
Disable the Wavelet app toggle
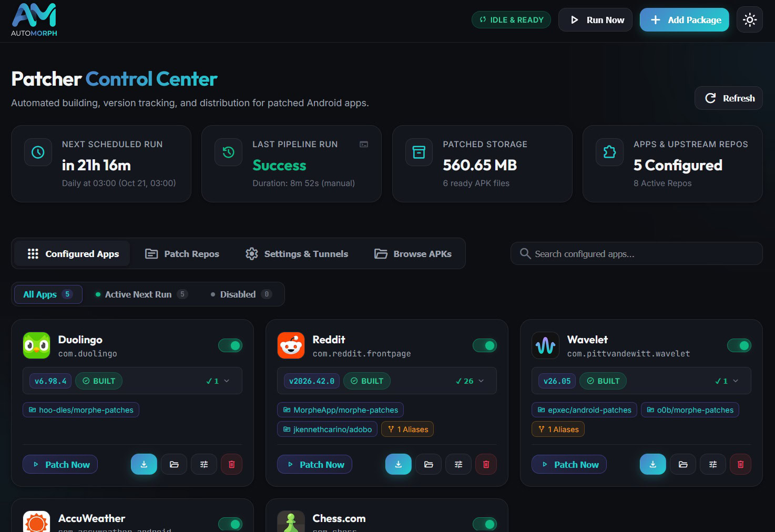(739, 345)
